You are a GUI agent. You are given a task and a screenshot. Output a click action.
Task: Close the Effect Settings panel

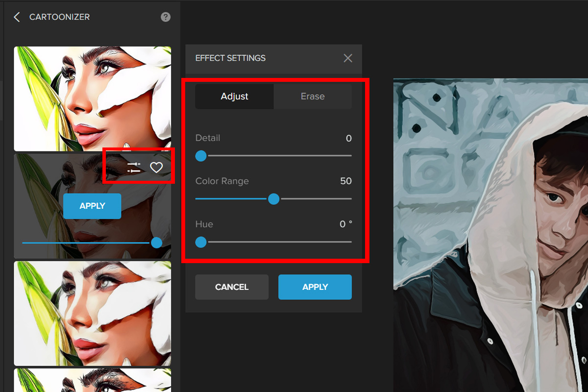348,58
